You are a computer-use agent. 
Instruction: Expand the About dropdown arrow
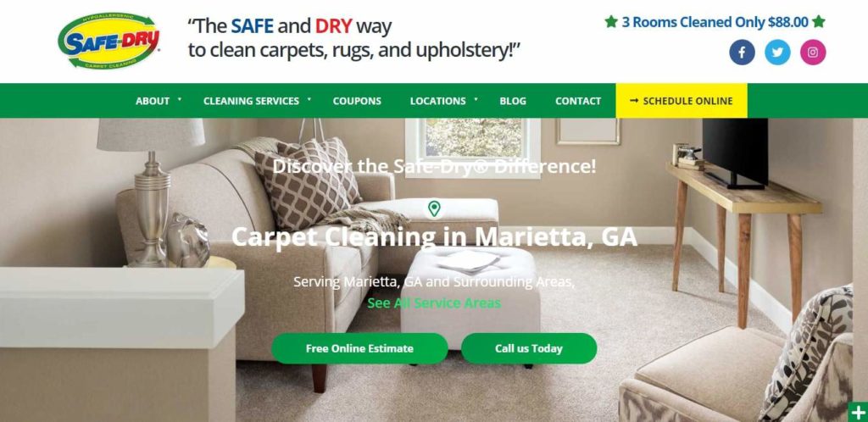pyautogui.click(x=180, y=99)
